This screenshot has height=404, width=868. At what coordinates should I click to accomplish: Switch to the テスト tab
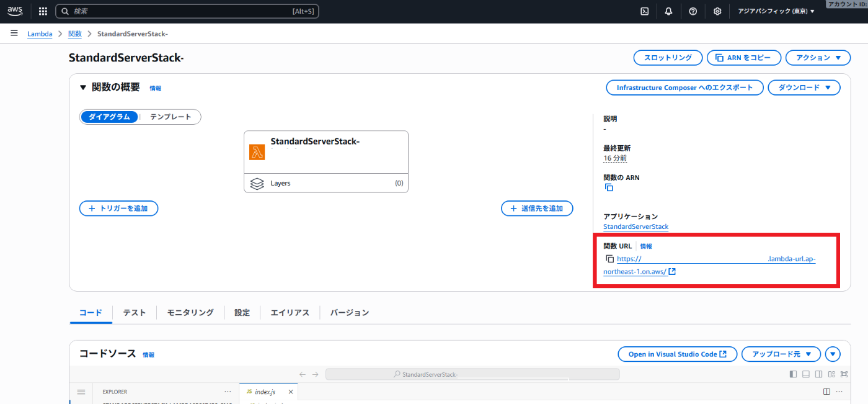click(135, 313)
